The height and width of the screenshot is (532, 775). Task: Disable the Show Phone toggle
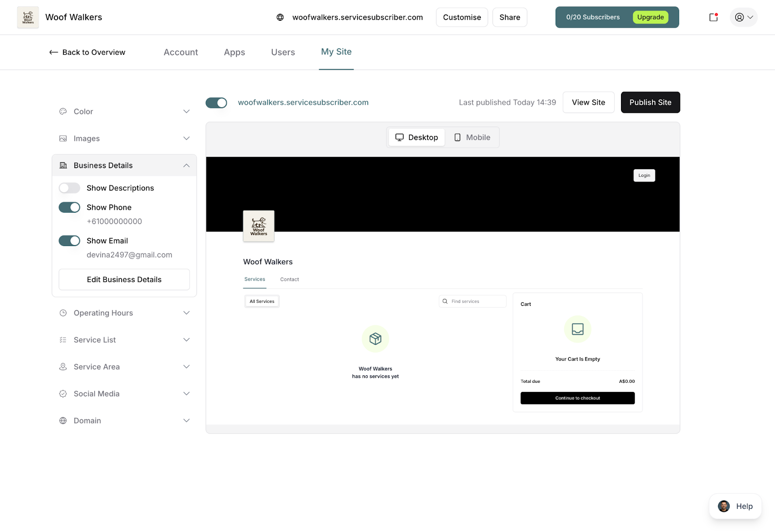click(x=69, y=207)
